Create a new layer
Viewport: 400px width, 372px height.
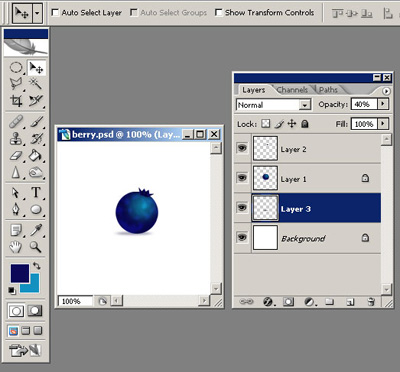[350, 302]
